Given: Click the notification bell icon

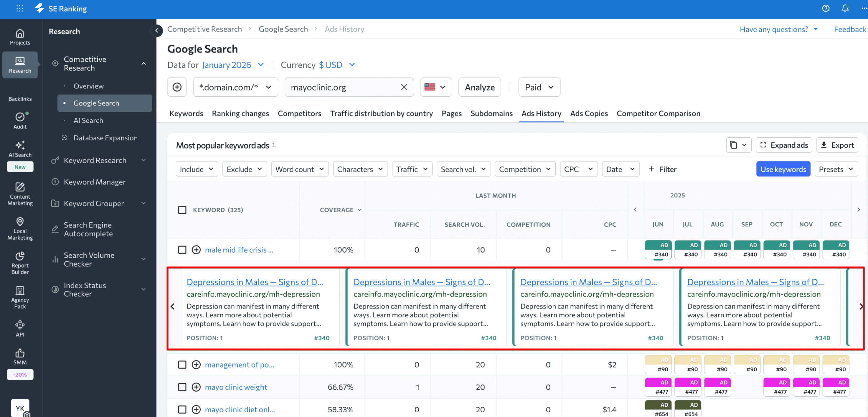Looking at the screenshot, I should pyautogui.click(x=845, y=8).
